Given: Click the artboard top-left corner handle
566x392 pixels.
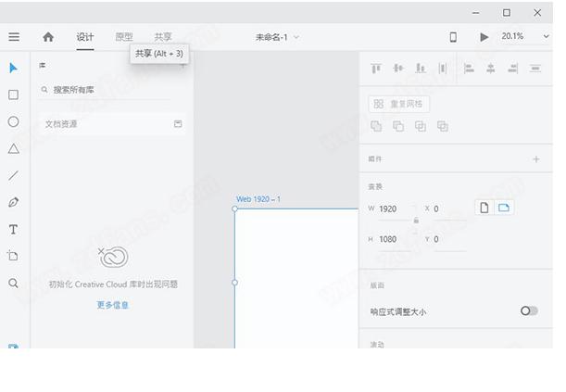Looking at the screenshot, I should pyautogui.click(x=235, y=209).
